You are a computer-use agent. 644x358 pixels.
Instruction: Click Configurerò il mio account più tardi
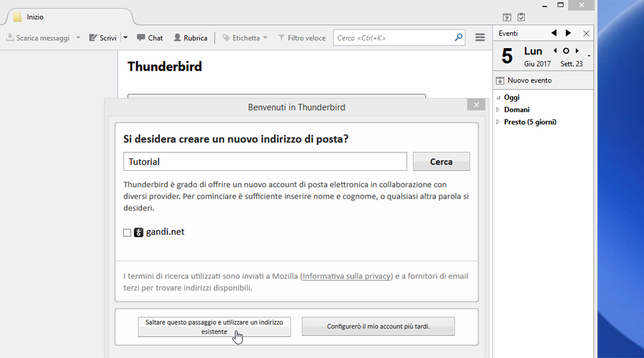(378, 326)
